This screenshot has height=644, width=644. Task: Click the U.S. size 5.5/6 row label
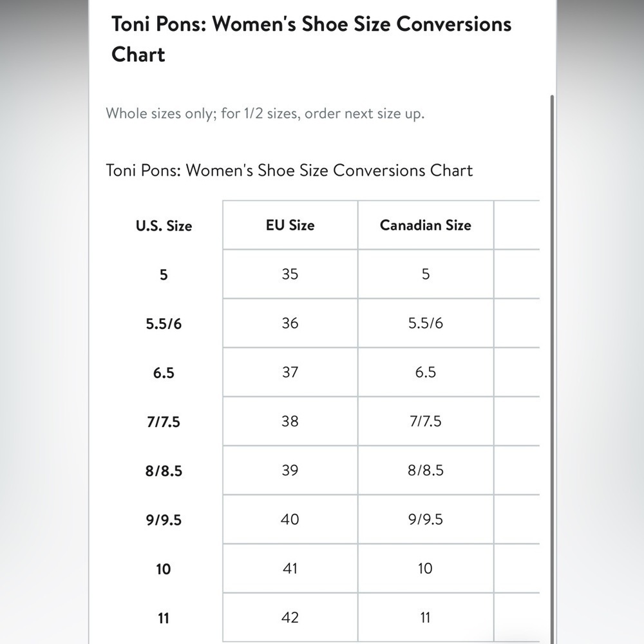point(164,324)
